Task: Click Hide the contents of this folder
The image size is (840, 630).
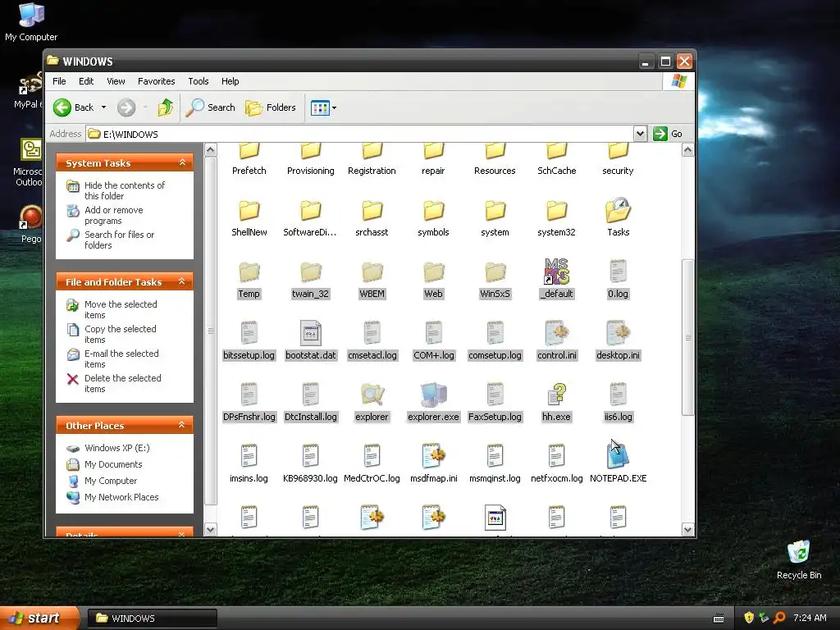Action: 125,190
